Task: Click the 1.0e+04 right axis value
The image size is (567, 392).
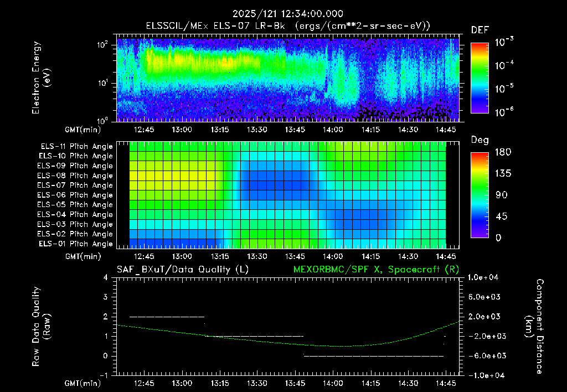Action: coord(484,278)
